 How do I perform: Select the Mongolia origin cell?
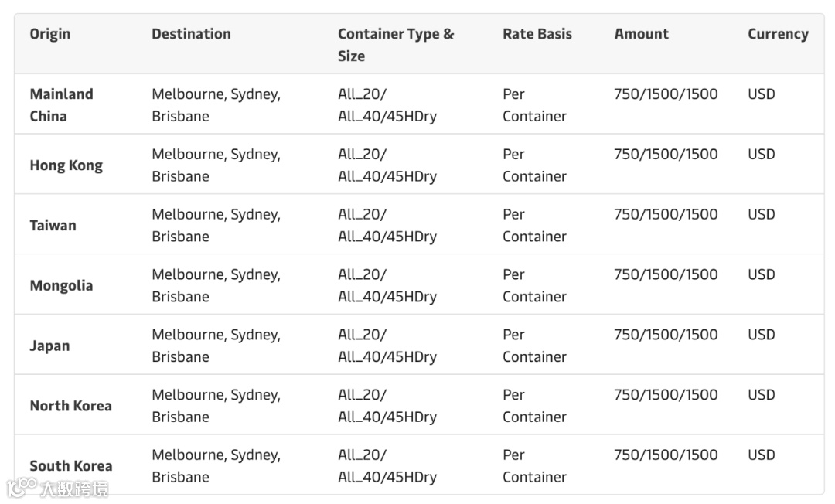pyautogui.click(x=61, y=286)
